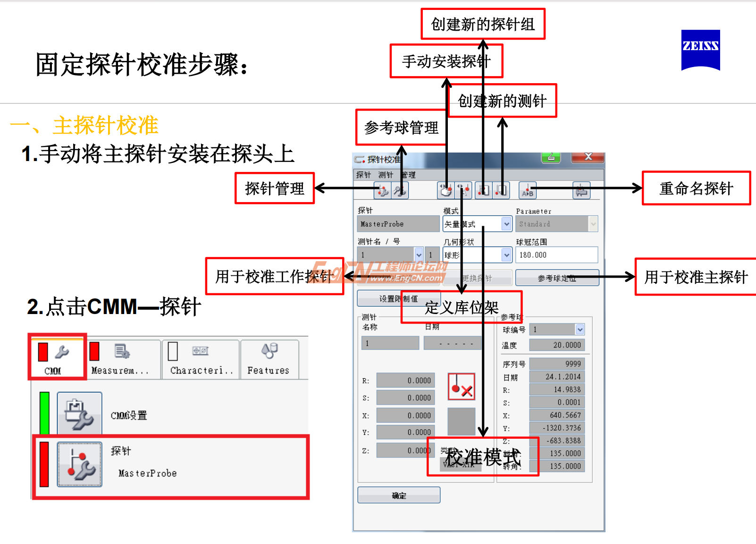Click the reference sphere Y value -1320.3736
Screen dimensions: 756x544
[557, 427]
